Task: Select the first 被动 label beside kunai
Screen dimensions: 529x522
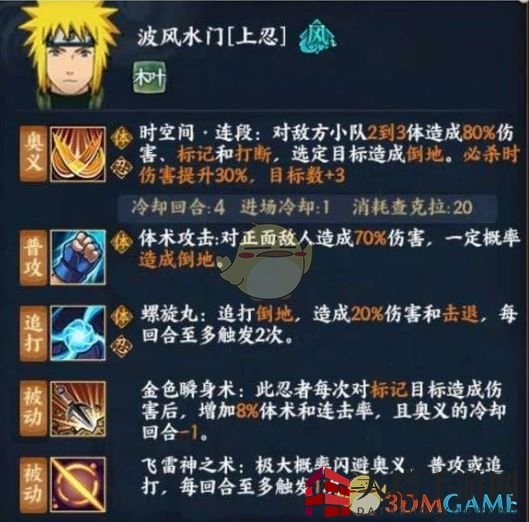Action: pyautogui.click(x=33, y=409)
